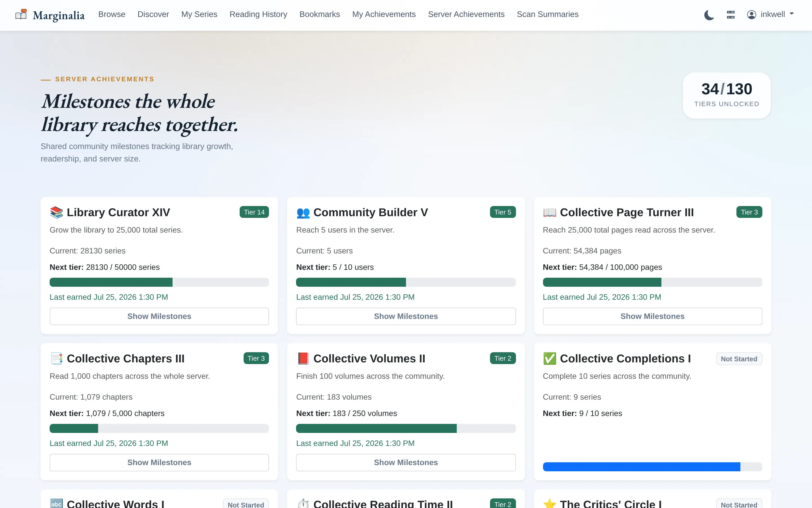Select Bookmarks in the navigation
812x508 pixels.
[x=320, y=14]
